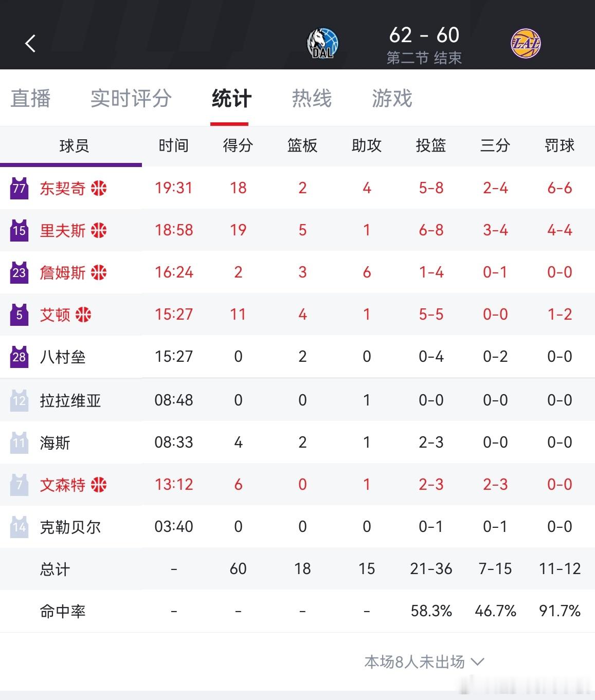Image resolution: width=595 pixels, height=700 pixels.
Task: Tap jersey 15 icon for 里夫斯
Action: click(x=19, y=230)
